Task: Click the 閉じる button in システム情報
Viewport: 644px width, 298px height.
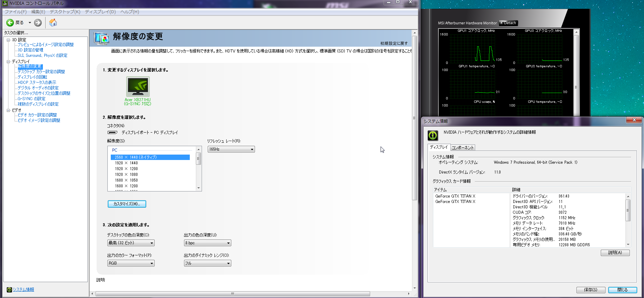Action: click(623, 290)
